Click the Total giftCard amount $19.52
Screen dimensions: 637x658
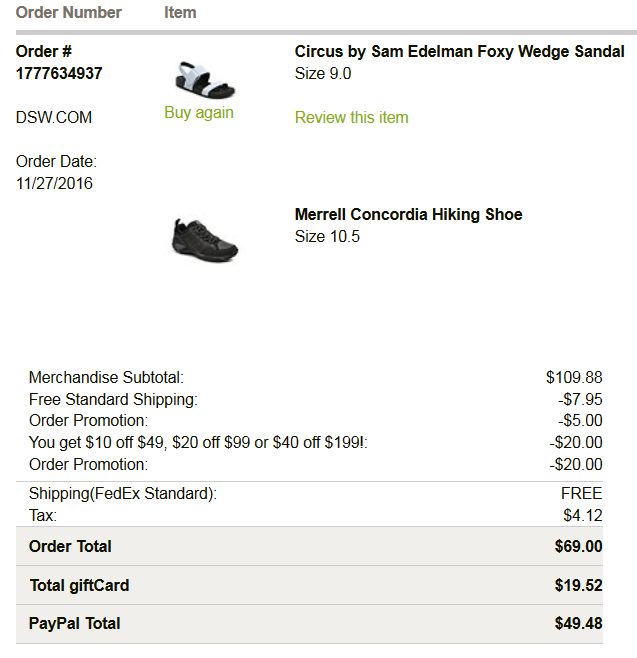pyautogui.click(x=578, y=585)
